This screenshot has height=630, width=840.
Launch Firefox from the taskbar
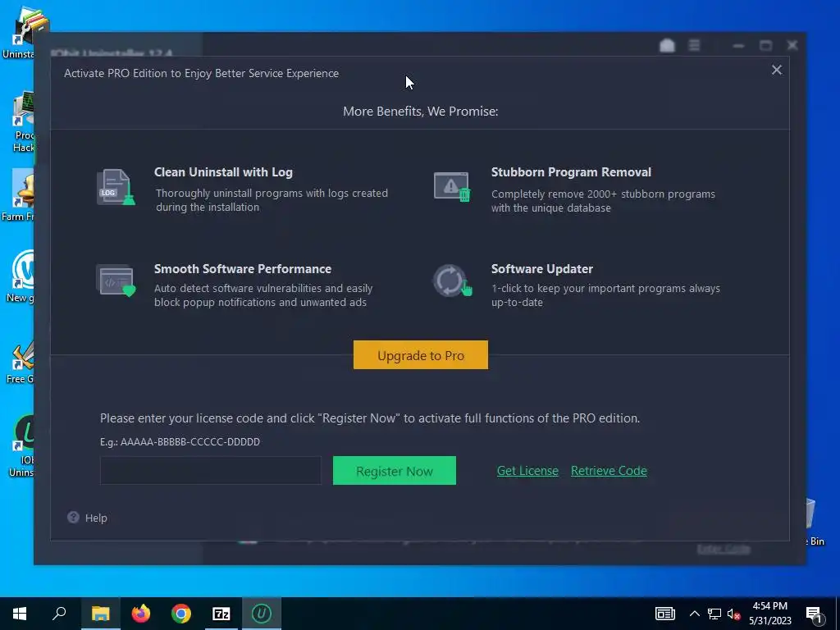141,614
